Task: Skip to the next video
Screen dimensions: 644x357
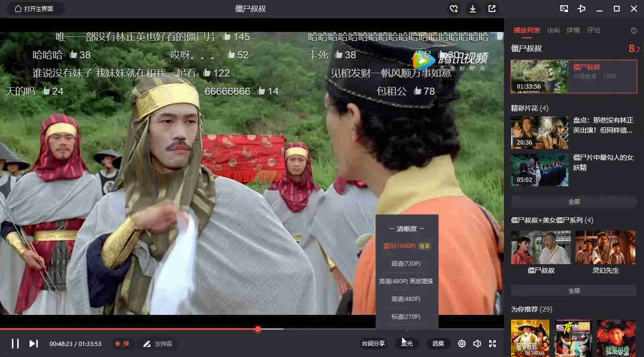Action: [x=33, y=344]
